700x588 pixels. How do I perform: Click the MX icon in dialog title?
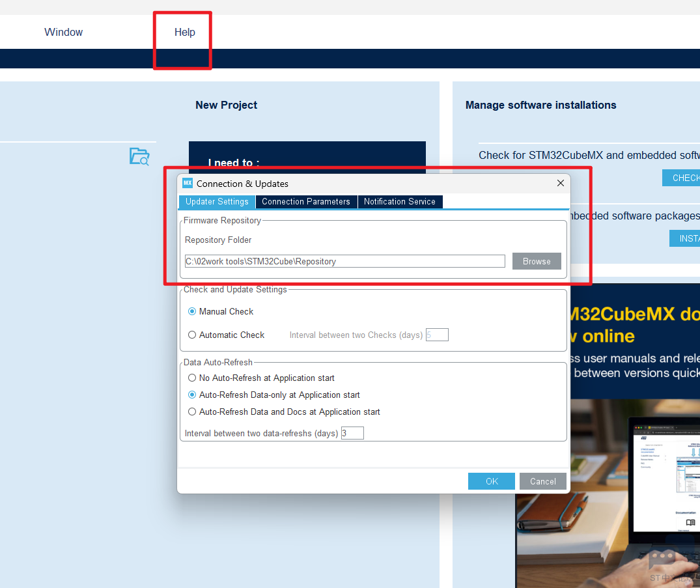tap(188, 183)
